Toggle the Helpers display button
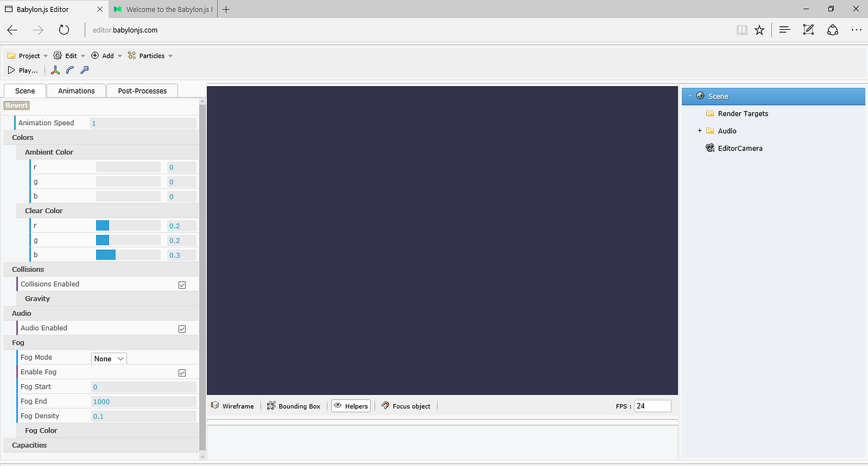Viewport: 868px width, 466px height. [x=351, y=406]
